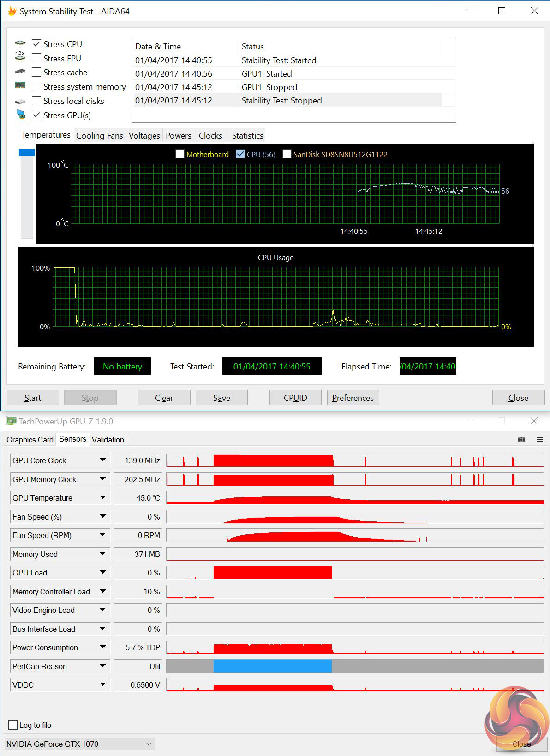Open the NVIDIA GeForce GTX 1070 selector

click(x=80, y=744)
